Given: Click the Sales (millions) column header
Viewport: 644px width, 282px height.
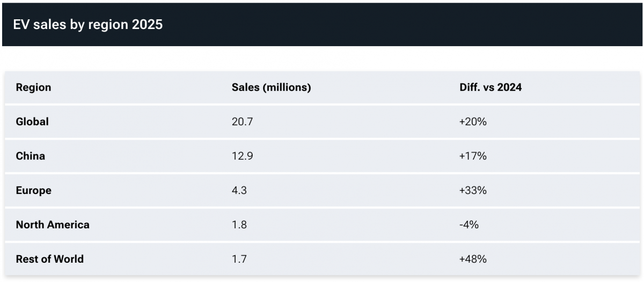Looking at the screenshot, I should [271, 88].
